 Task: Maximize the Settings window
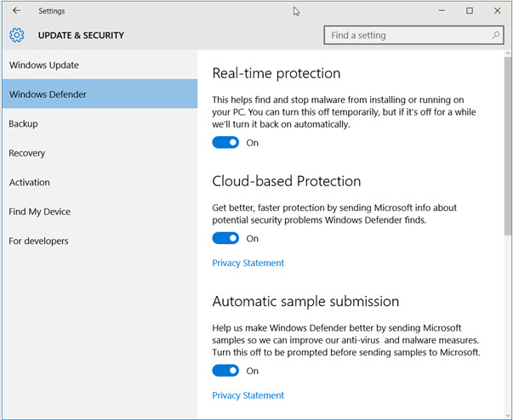tap(470, 11)
